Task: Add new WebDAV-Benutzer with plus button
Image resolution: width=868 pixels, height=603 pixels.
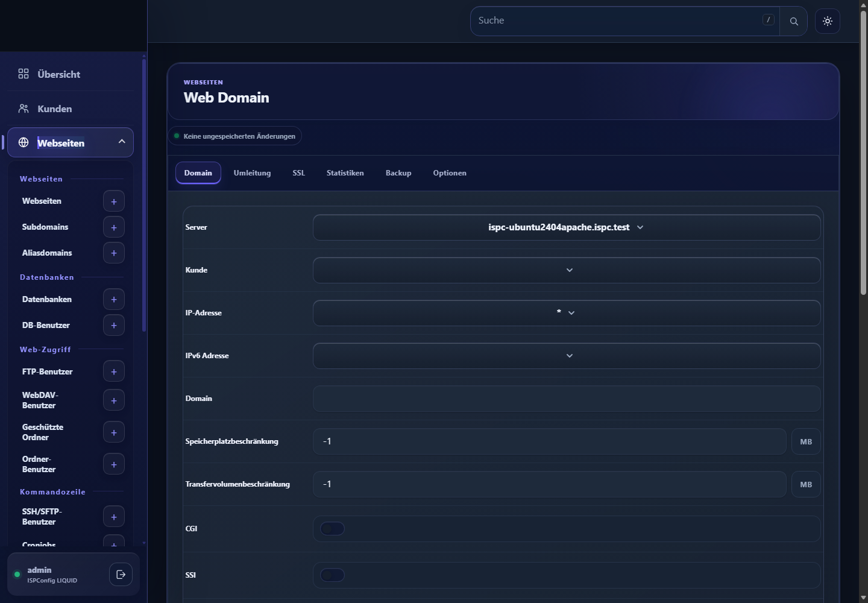Action: (114, 400)
